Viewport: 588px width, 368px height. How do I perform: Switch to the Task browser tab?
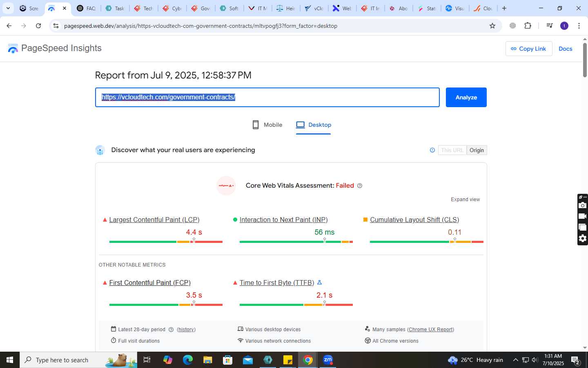(115, 8)
